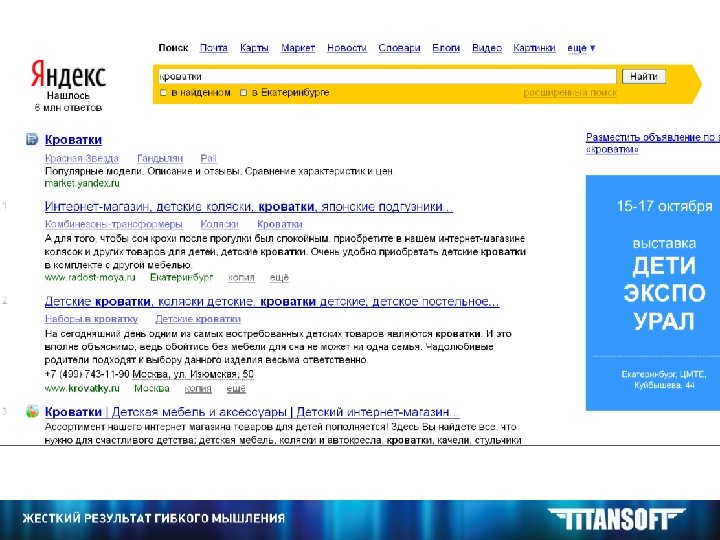Open "Коляски" sitelink under first result
Image resolution: width=720 pixels, height=540 pixels.
point(219,224)
